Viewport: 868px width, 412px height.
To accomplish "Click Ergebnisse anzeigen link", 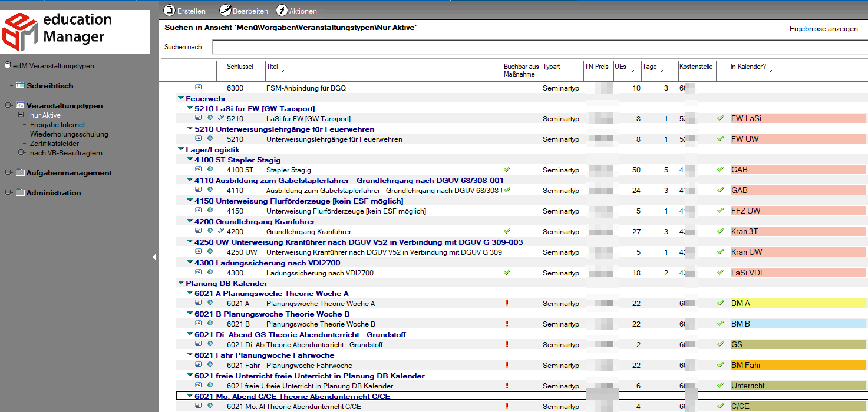I will click(x=823, y=29).
